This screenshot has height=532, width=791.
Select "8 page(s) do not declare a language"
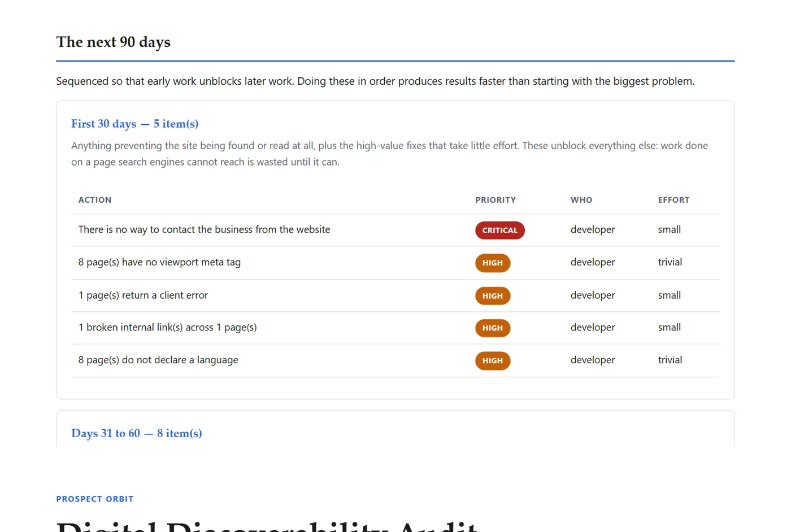tap(158, 360)
